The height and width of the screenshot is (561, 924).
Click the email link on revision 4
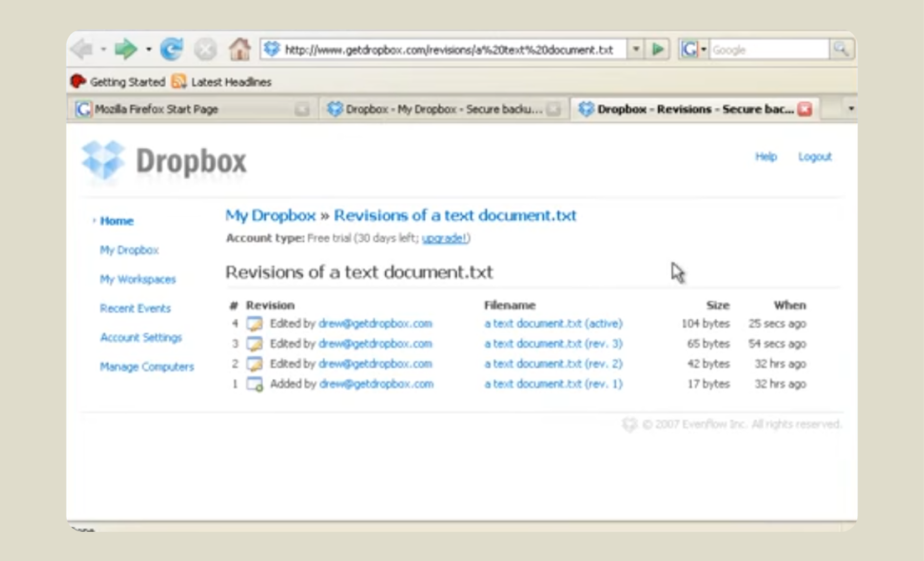pyautogui.click(x=375, y=324)
